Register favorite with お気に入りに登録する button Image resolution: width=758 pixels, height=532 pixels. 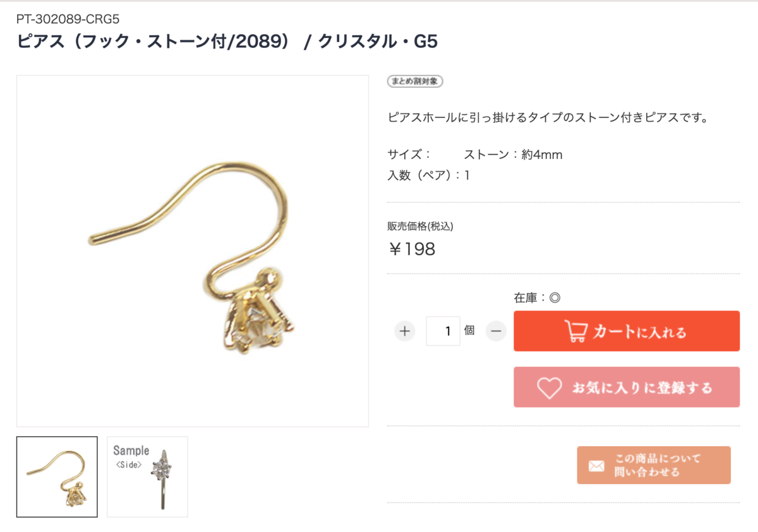pos(627,387)
